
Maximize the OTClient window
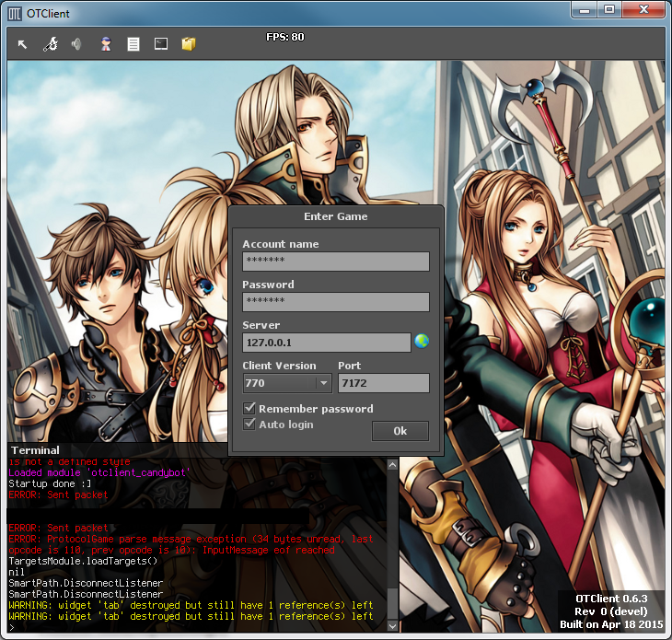(609, 9)
